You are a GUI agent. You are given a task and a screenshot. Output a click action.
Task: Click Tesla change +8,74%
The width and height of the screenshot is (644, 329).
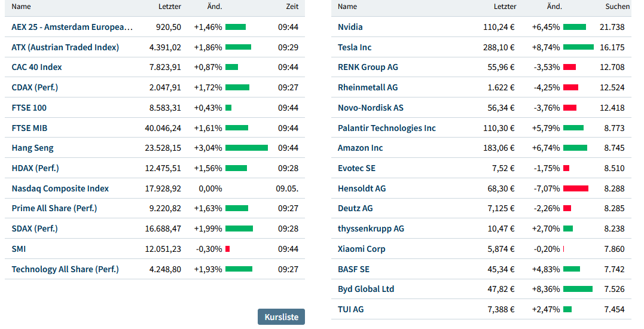pos(546,47)
